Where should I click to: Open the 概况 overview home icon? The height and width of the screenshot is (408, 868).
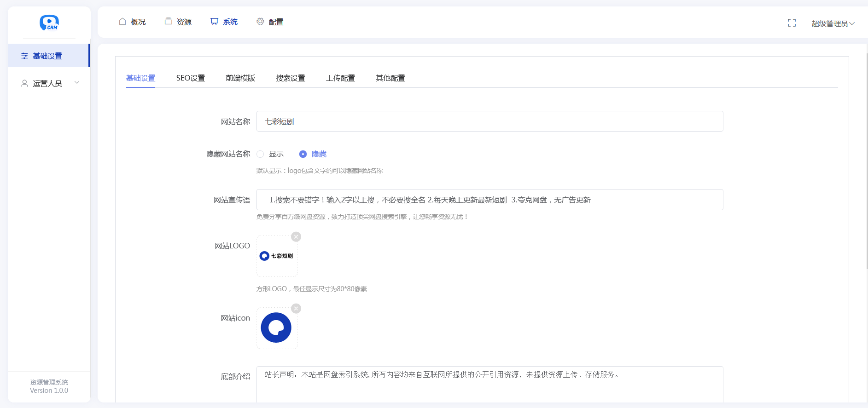point(122,22)
